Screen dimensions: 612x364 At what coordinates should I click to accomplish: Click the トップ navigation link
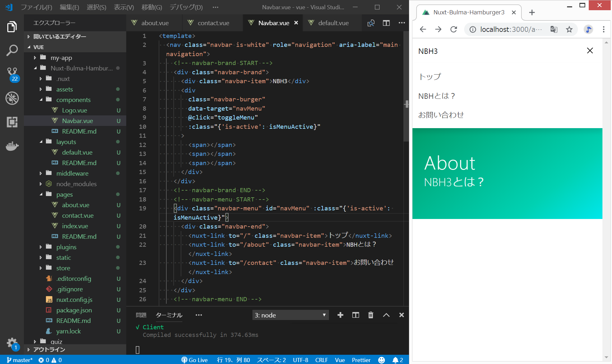coord(430,77)
